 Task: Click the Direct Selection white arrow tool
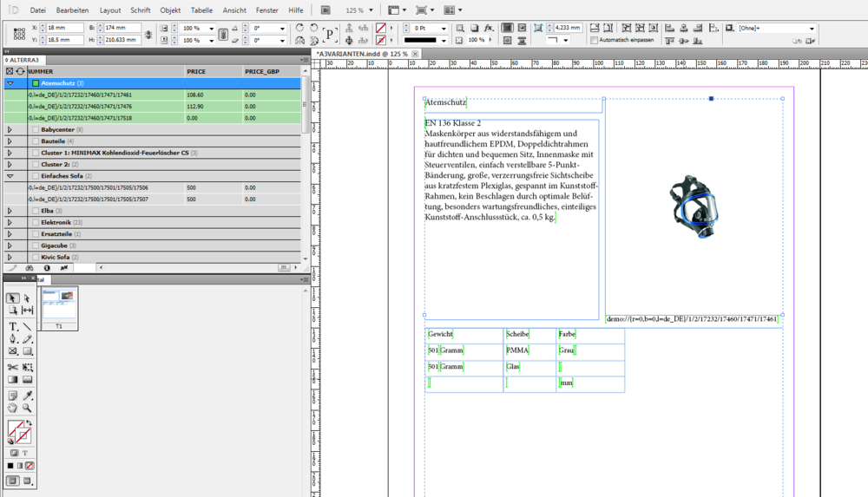click(x=28, y=298)
